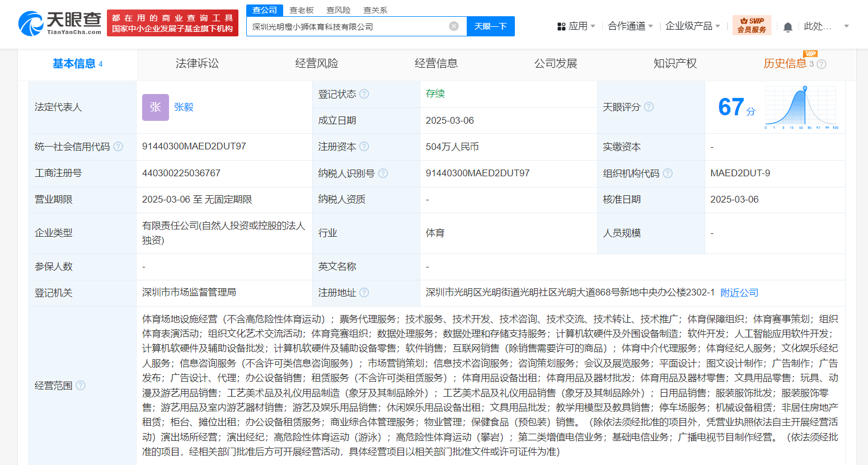Click the 附近公司 link
Viewport: 868px width, 465px height.
(739, 293)
